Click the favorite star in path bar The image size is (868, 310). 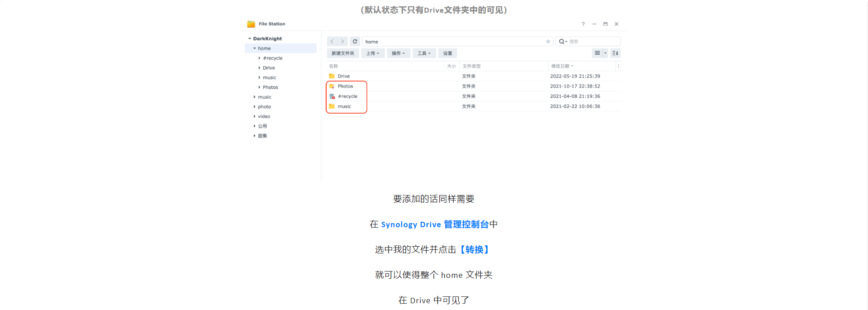tap(548, 42)
